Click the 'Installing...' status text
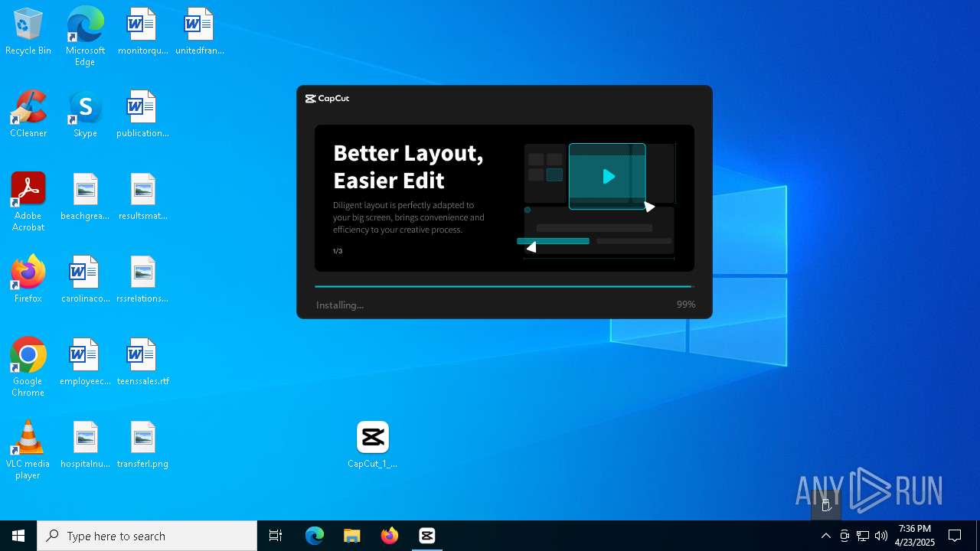Image resolution: width=980 pixels, height=551 pixels. (340, 305)
